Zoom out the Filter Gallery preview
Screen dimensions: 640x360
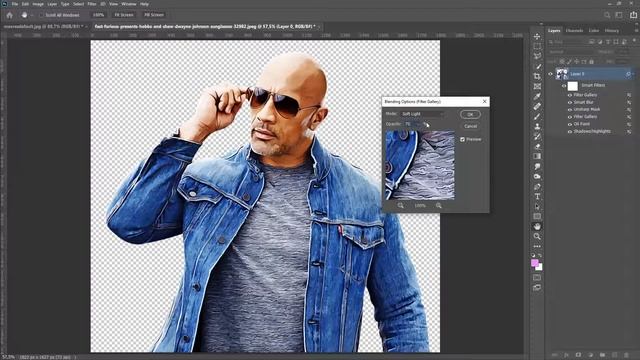coord(400,205)
